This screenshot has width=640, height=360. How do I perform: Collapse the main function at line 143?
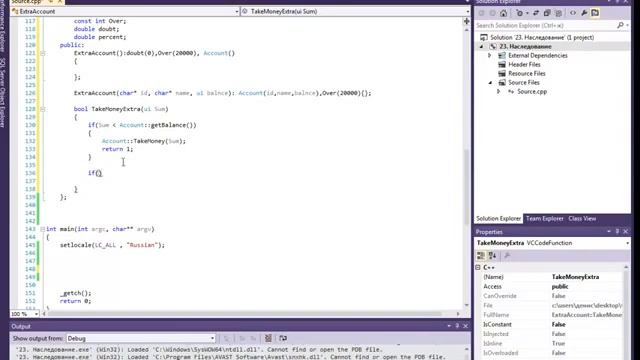click(x=42, y=229)
